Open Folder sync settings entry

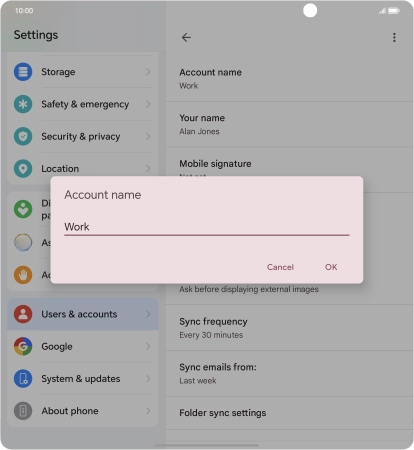290,413
